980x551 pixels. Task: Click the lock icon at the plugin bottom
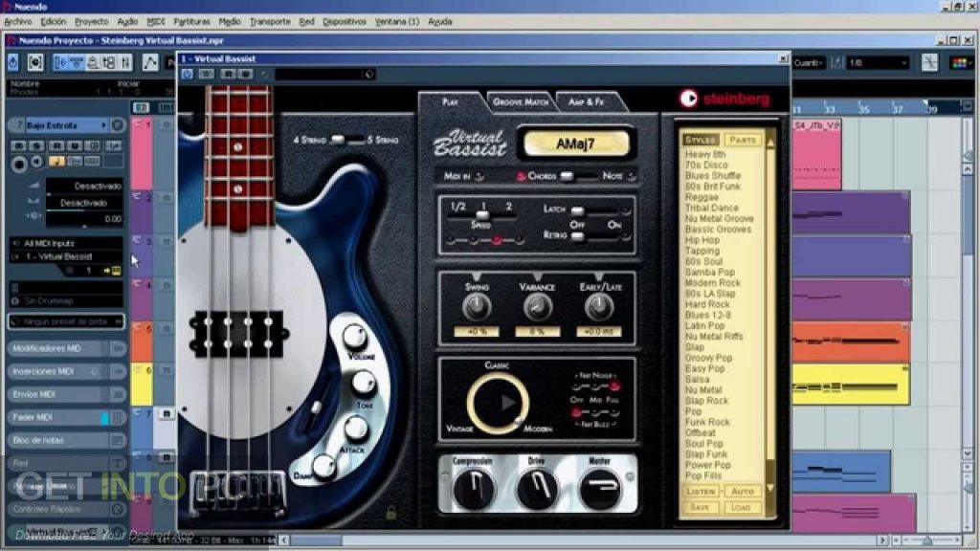point(391,514)
